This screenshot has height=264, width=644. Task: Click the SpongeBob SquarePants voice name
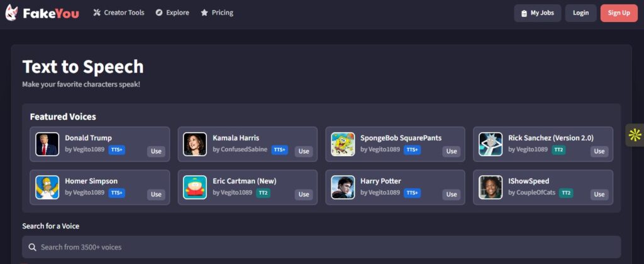click(401, 138)
